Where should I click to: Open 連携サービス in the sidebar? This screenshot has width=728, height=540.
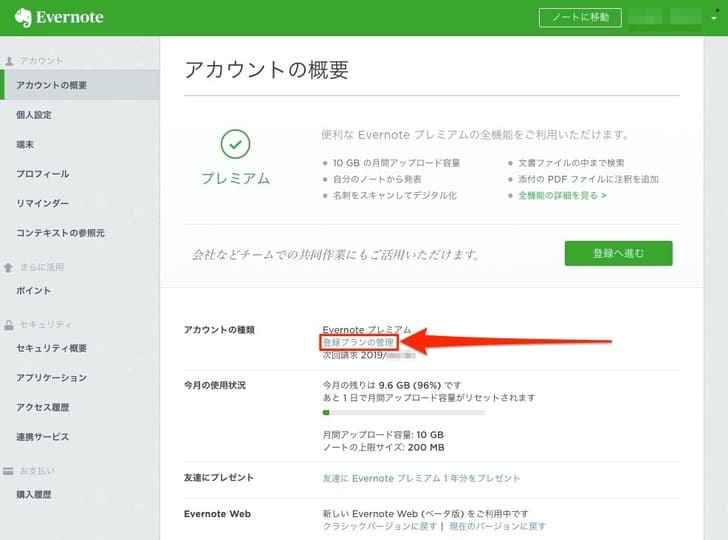(x=43, y=436)
